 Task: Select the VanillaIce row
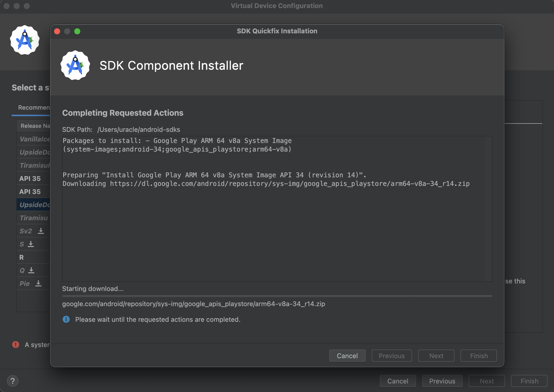pyautogui.click(x=33, y=139)
